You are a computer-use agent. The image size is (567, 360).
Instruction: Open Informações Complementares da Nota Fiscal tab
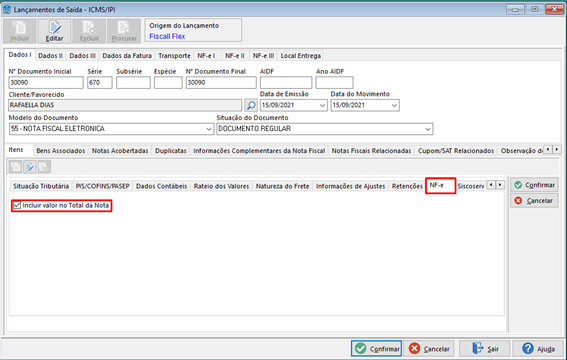259,151
